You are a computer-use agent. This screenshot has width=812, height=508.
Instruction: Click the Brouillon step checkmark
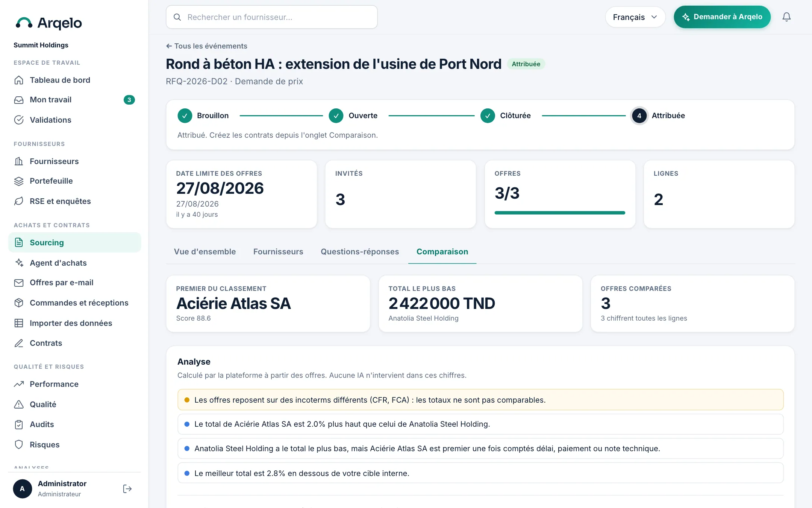coord(185,116)
